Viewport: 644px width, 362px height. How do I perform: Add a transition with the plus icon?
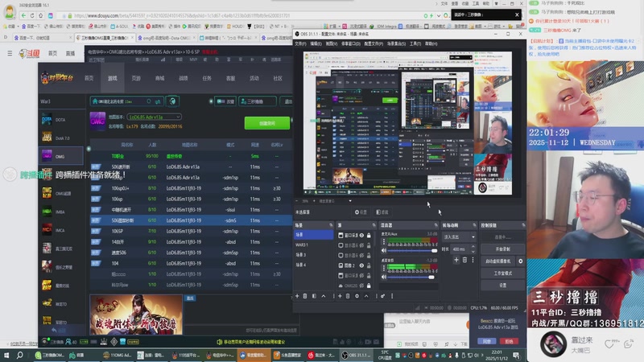(x=456, y=260)
